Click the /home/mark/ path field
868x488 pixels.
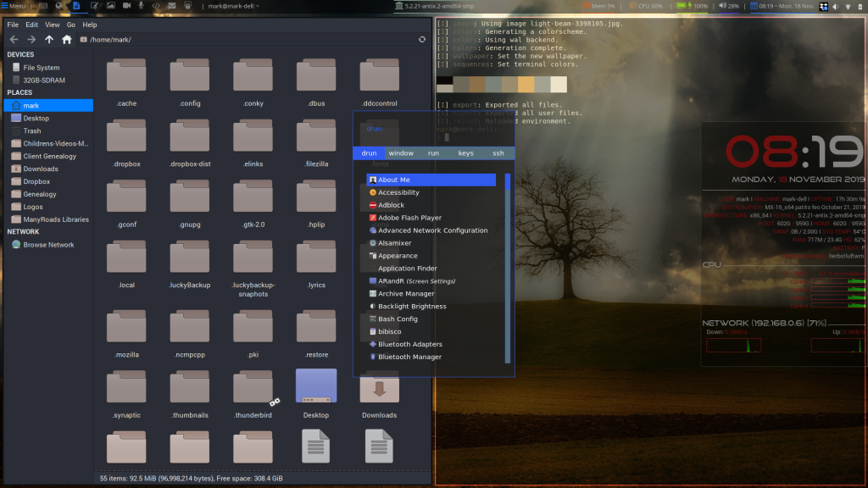(247, 39)
